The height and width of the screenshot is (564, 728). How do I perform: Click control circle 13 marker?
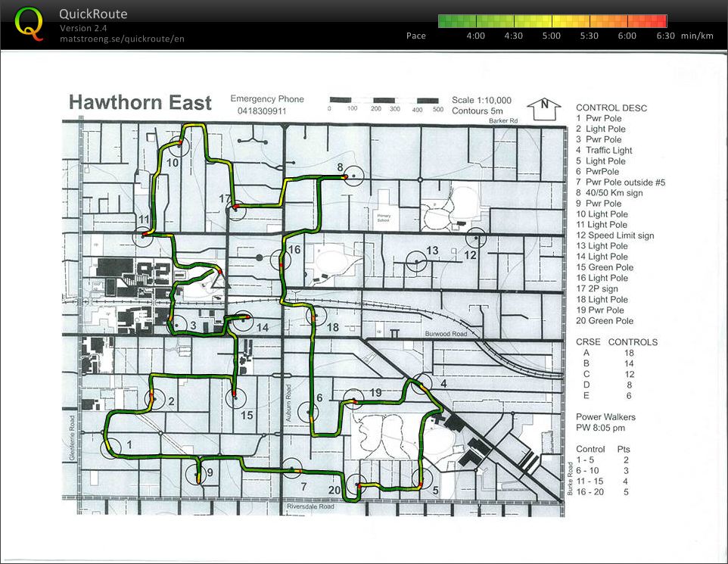(416, 261)
